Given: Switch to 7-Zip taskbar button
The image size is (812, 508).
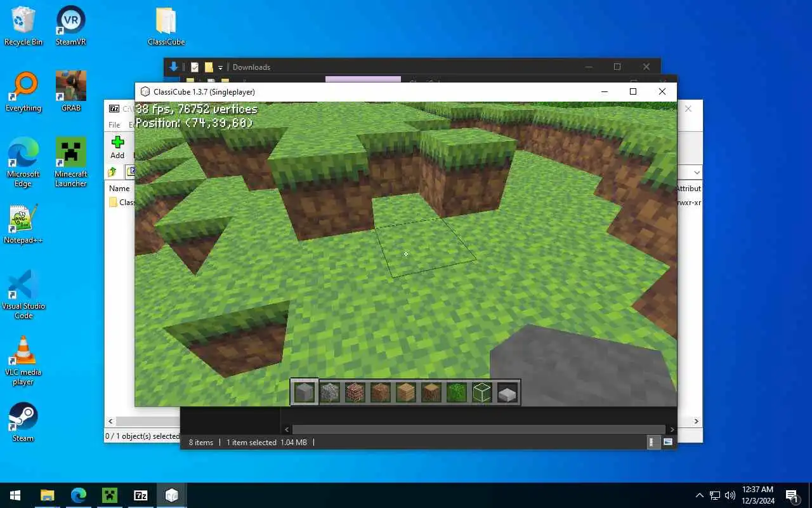Looking at the screenshot, I should click(141, 495).
